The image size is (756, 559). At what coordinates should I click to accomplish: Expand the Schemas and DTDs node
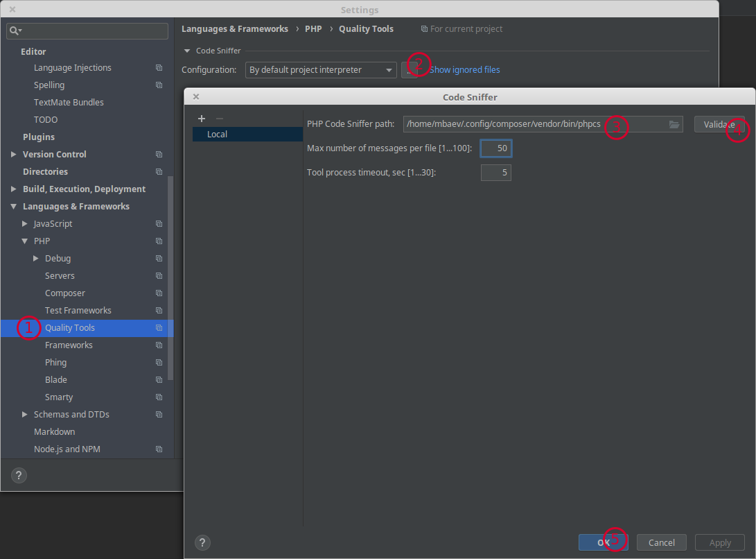(24, 415)
